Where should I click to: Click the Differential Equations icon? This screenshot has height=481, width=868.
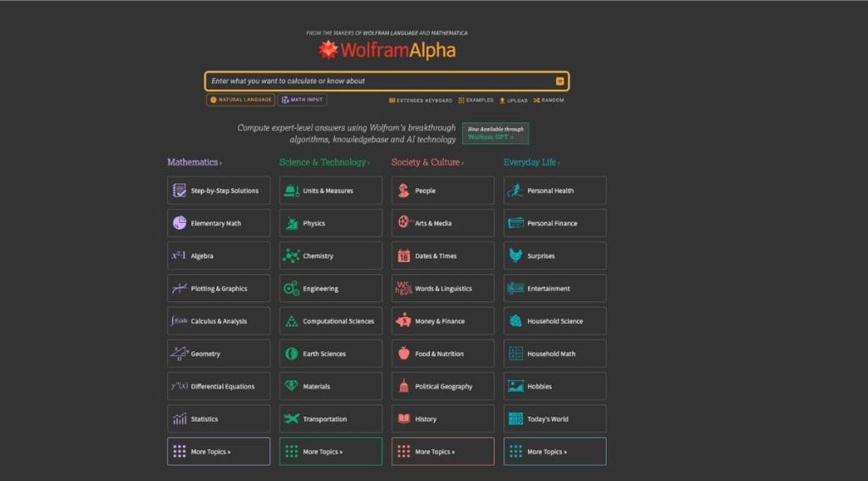180,386
